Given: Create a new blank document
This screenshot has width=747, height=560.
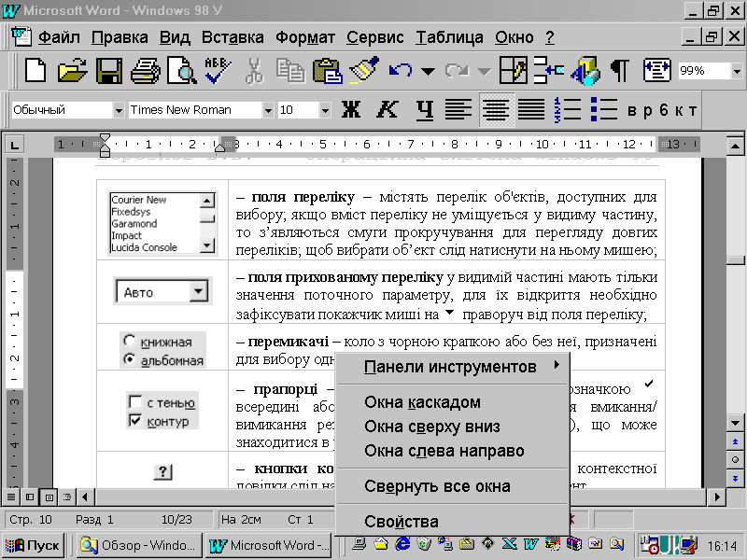Looking at the screenshot, I should 35,71.
